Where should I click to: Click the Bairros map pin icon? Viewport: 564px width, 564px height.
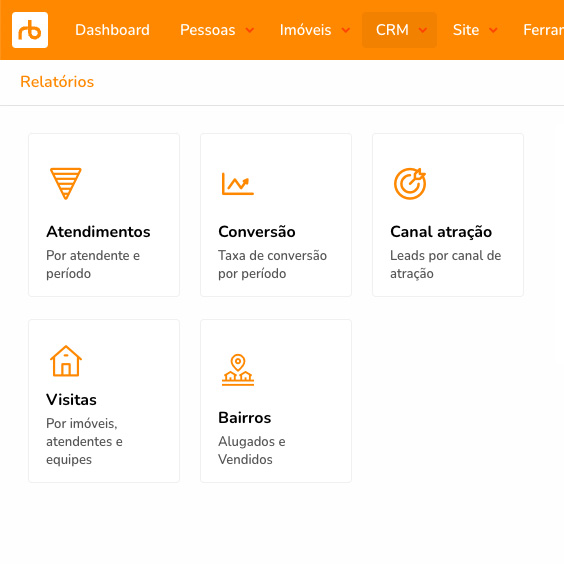pos(238,370)
